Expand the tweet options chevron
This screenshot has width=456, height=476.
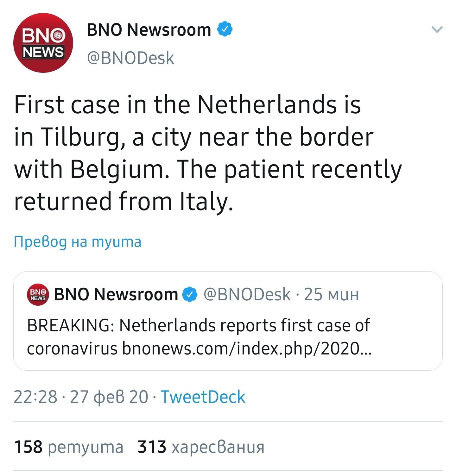(437, 30)
